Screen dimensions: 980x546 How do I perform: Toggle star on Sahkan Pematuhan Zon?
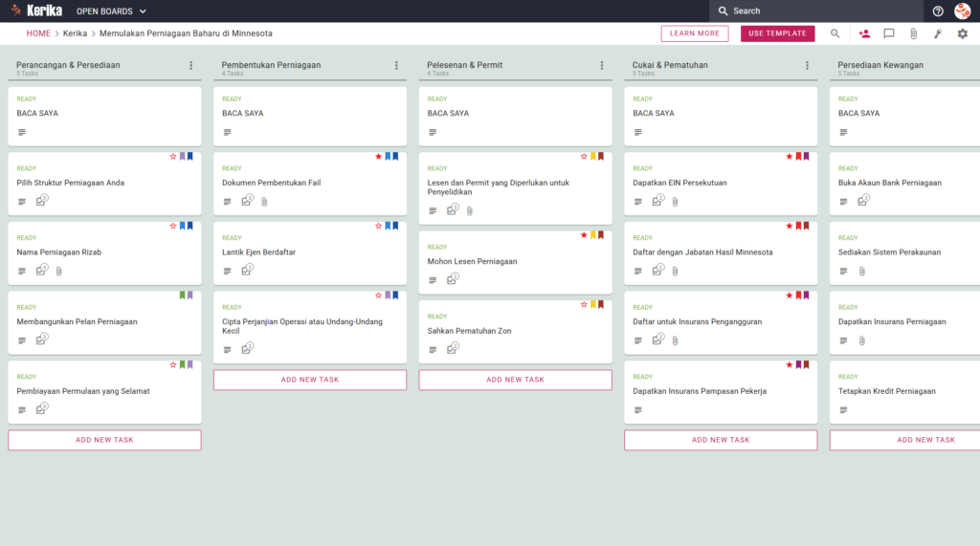pyautogui.click(x=584, y=304)
